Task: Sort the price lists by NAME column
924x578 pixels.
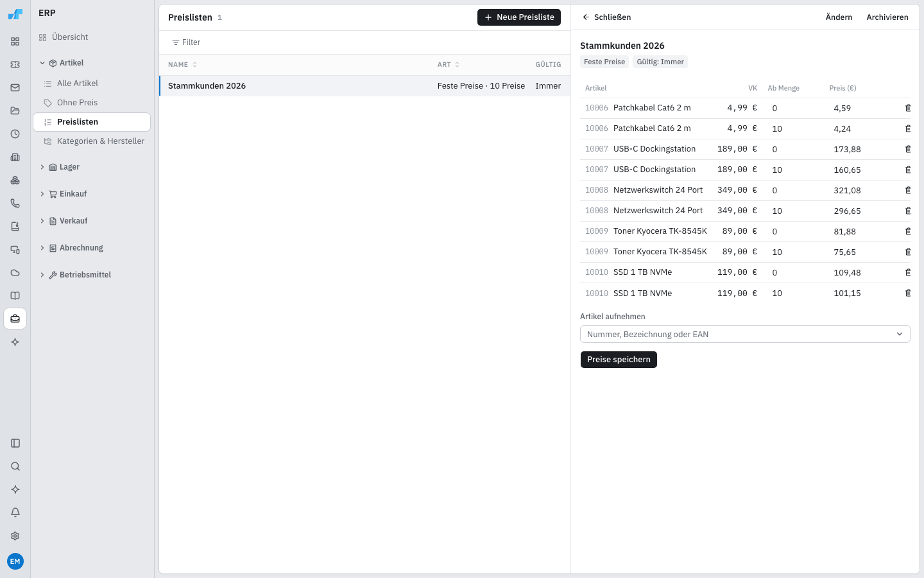Action: [x=183, y=65]
